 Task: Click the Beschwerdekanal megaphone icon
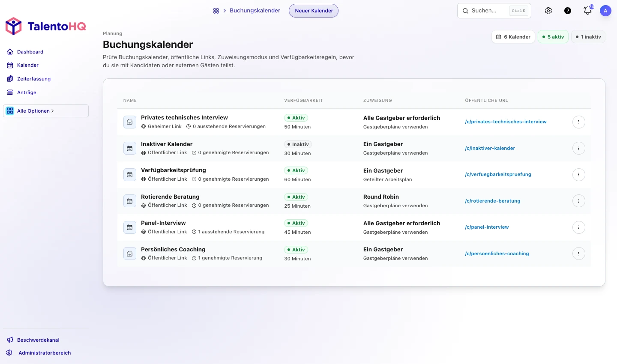coord(10,340)
